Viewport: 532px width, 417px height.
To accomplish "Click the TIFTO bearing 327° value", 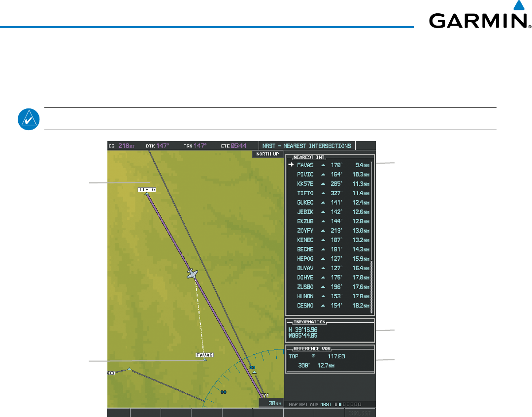I will click(336, 193).
